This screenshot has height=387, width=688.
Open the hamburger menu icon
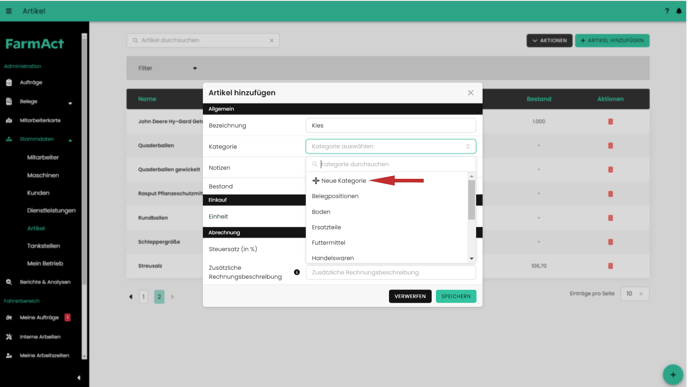pos(9,11)
